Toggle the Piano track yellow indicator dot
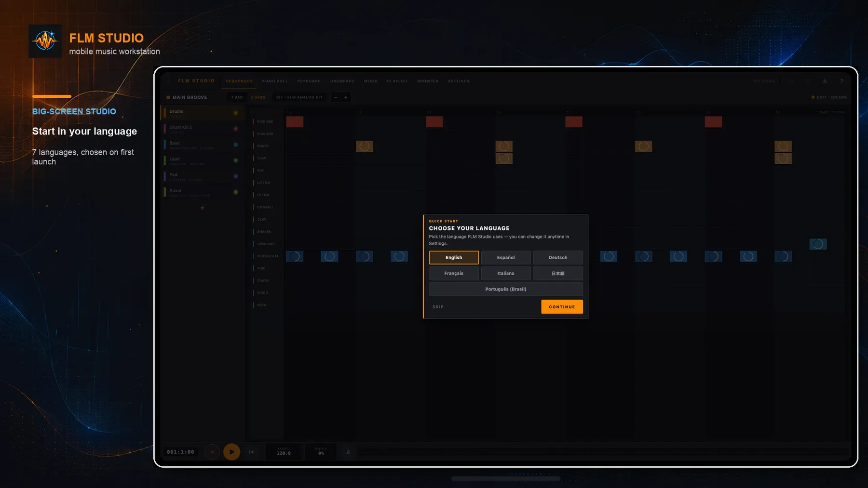The width and height of the screenshot is (868, 488). pos(236,192)
